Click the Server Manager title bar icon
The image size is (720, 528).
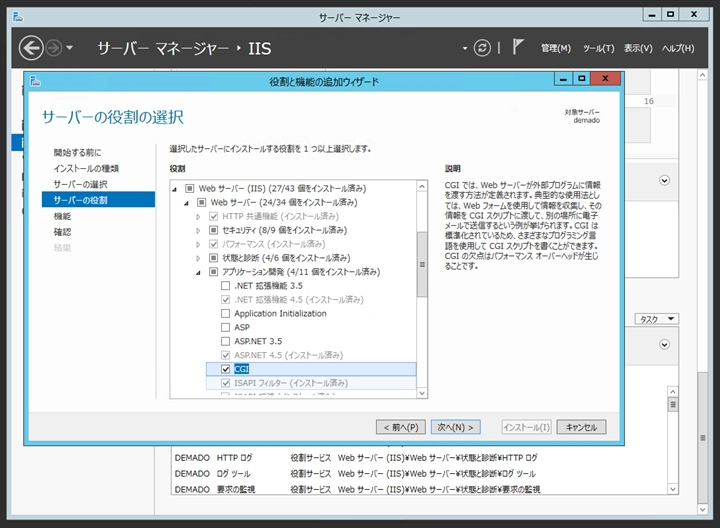18,17
